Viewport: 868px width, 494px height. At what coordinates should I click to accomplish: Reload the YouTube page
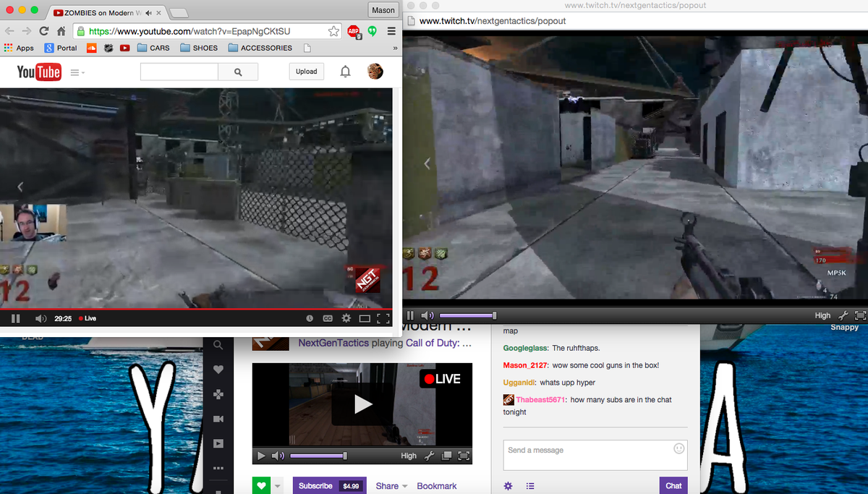pos(44,31)
